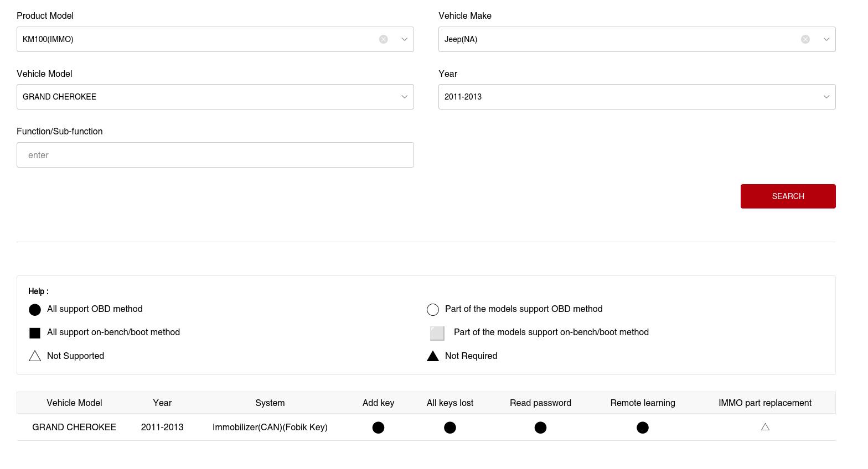This screenshot has width=868, height=469.
Task: Expand the Year dropdown arrow
Action: click(x=826, y=97)
